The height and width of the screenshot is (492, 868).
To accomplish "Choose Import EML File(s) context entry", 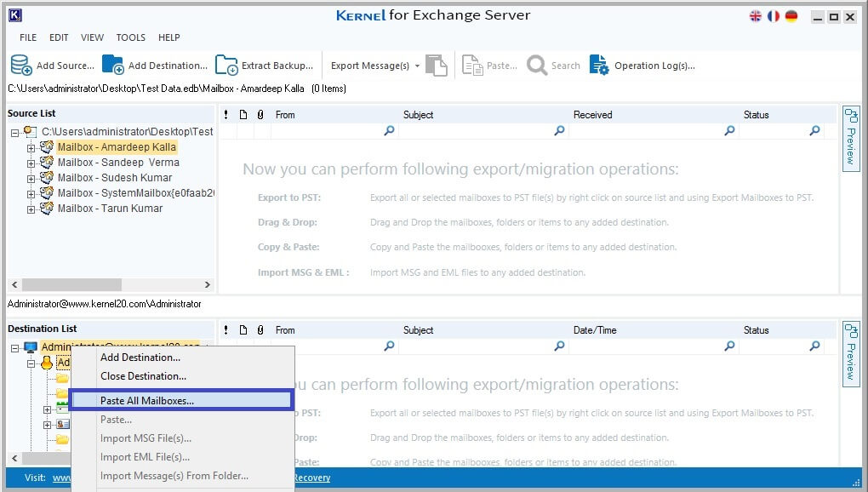I will [183, 457].
